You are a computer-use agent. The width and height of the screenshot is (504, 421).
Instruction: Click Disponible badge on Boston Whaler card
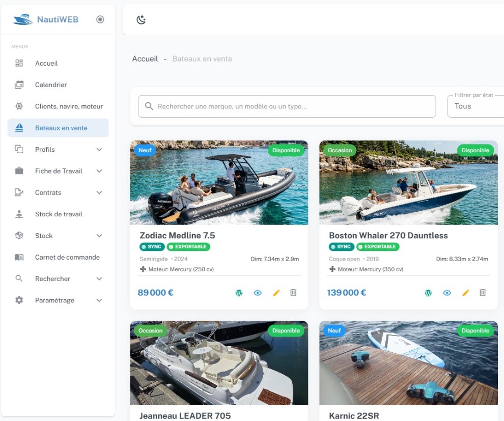(x=475, y=150)
